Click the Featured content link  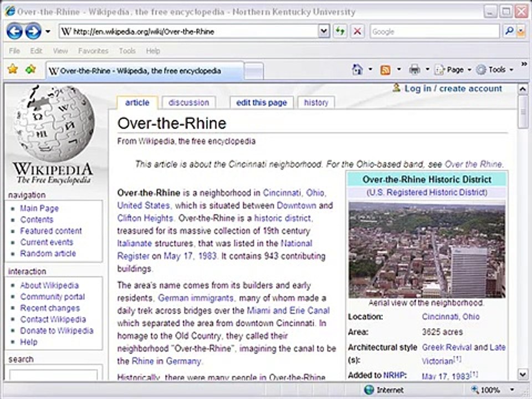pyautogui.click(x=51, y=231)
